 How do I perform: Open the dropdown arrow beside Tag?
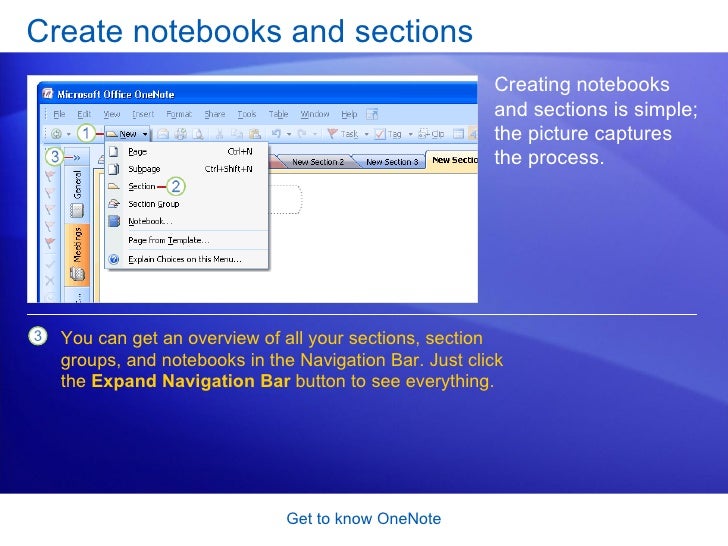410,134
